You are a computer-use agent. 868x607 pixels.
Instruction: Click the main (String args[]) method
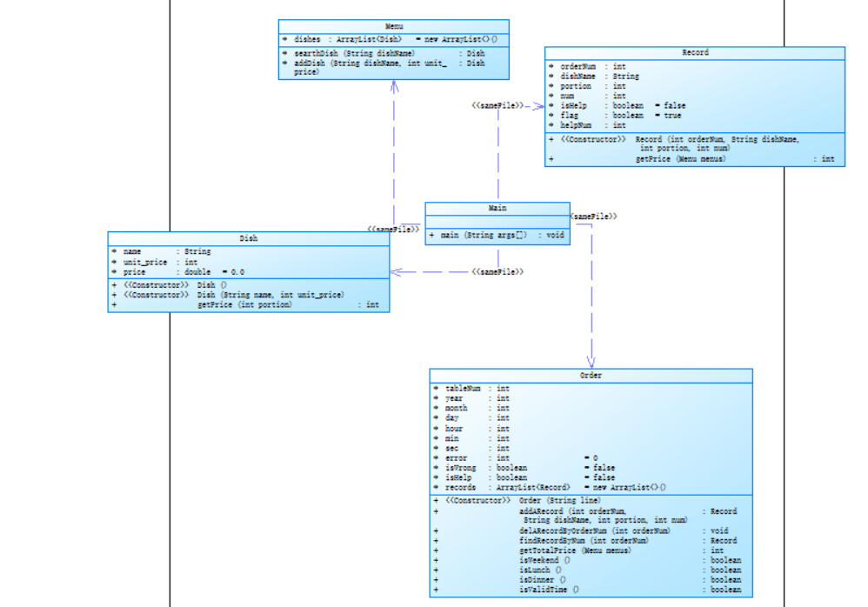497,235
